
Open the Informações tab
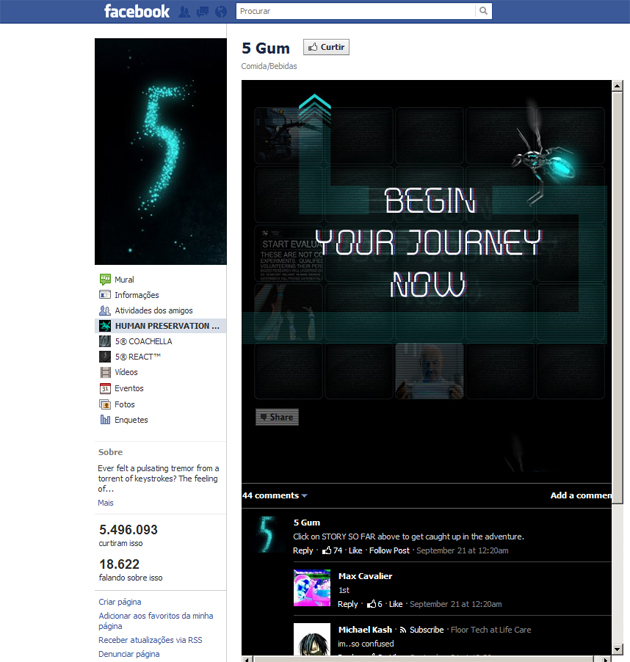[x=137, y=295]
